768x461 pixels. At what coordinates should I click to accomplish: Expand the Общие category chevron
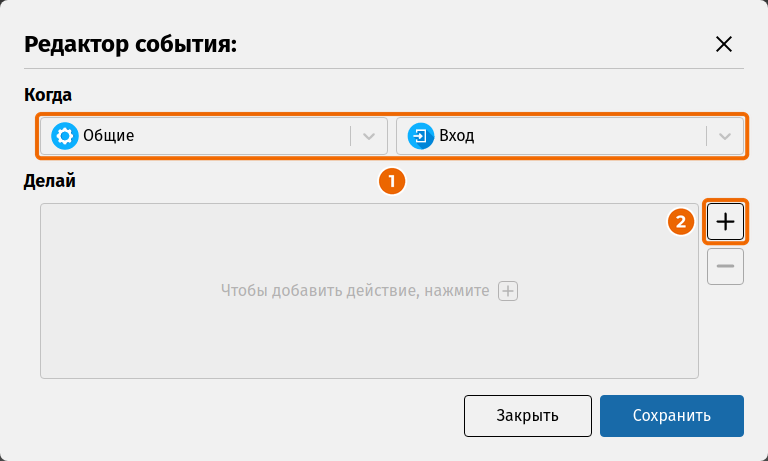click(x=369, y=136)
